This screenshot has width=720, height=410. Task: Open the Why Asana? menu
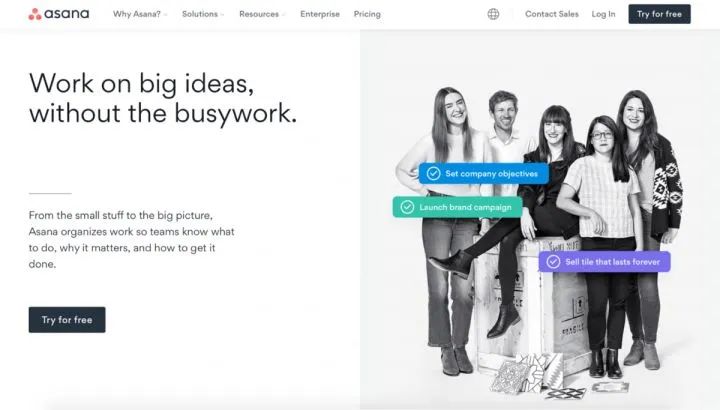137,14
